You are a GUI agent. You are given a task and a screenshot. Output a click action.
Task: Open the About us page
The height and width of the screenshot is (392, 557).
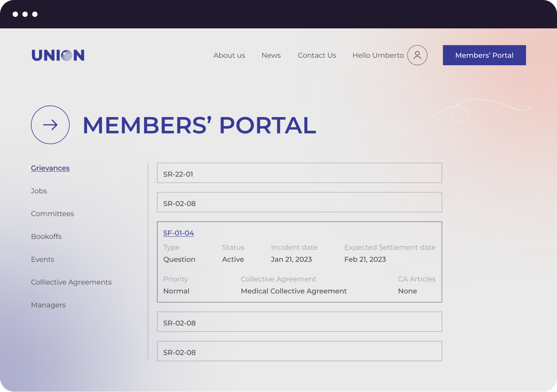coord(229,55)
